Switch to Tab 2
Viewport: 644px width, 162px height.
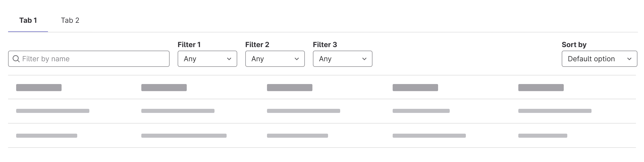70,20
